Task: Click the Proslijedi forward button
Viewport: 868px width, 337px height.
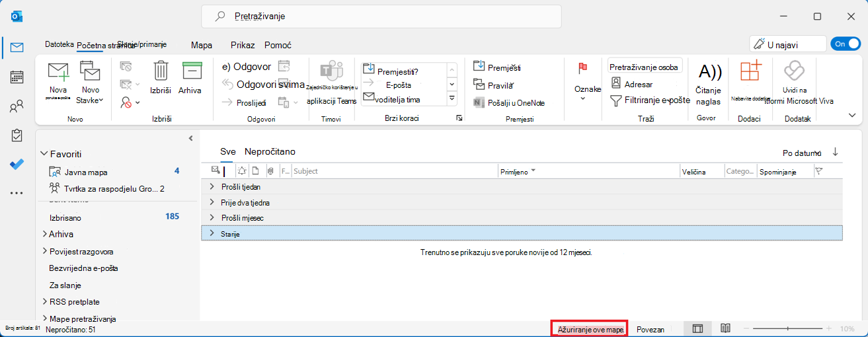Action: coord(243,102)
